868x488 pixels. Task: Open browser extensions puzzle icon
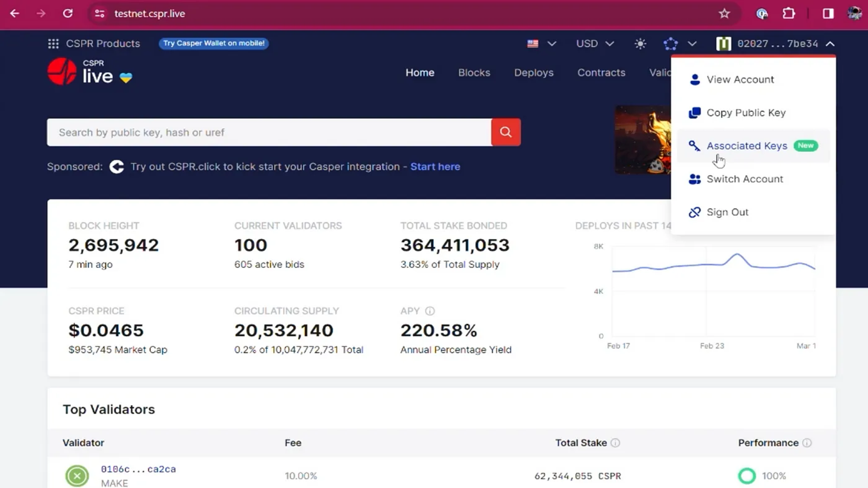[x=788, y=14]
